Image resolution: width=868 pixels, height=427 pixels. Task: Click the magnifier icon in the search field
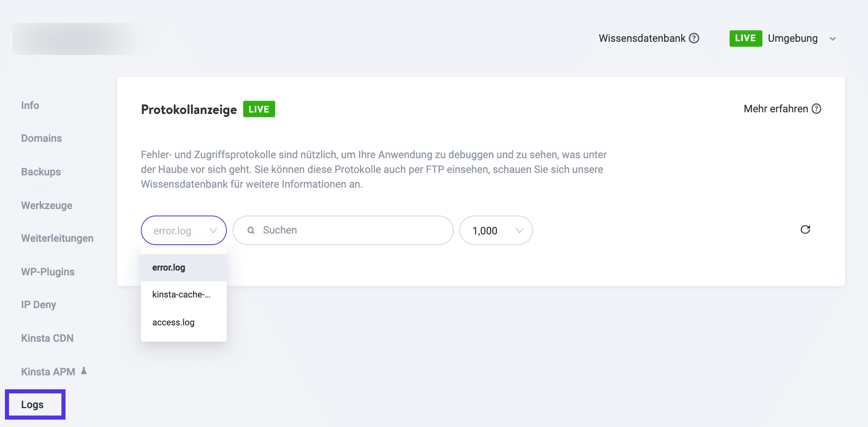tap(251, 230)
